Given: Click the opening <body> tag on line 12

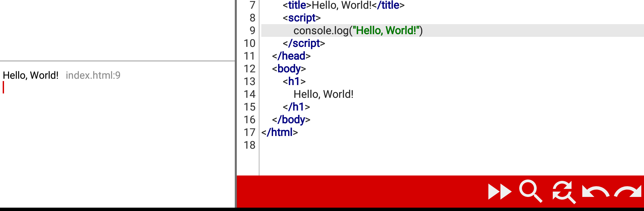Looking at the screenshot, I should click(289, 69).
